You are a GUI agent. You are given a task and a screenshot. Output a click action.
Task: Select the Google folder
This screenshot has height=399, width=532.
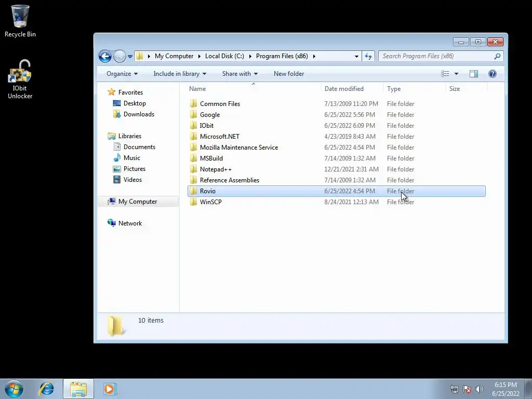point(336,115)
